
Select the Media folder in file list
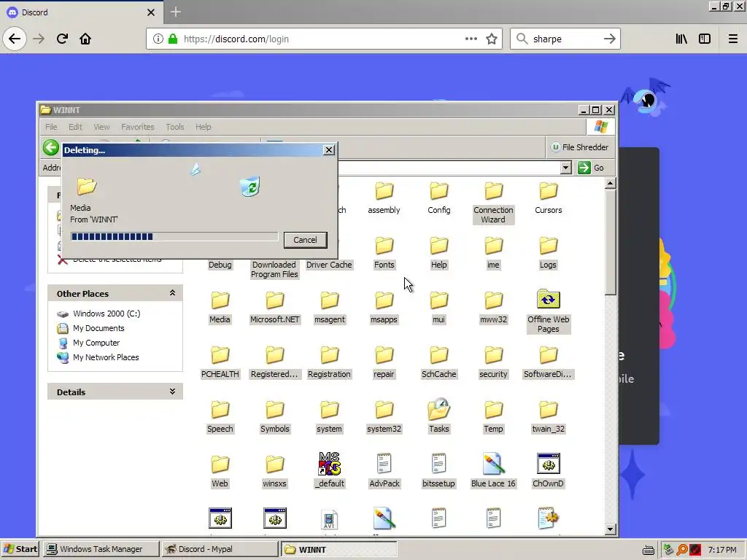(x=220, y=308)
